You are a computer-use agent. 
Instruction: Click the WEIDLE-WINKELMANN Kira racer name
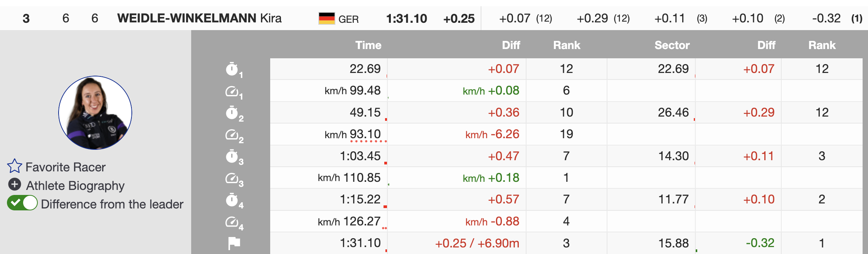click(x=199, y=18)
